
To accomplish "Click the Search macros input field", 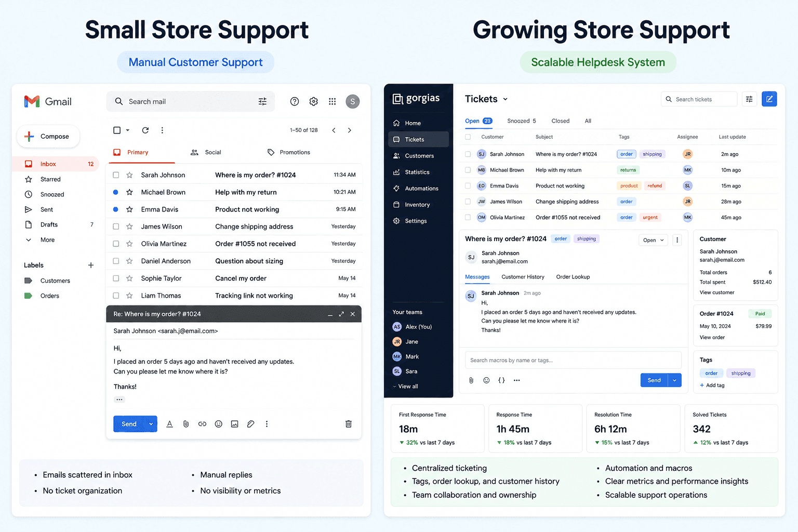I will click(x=573, y=360).
